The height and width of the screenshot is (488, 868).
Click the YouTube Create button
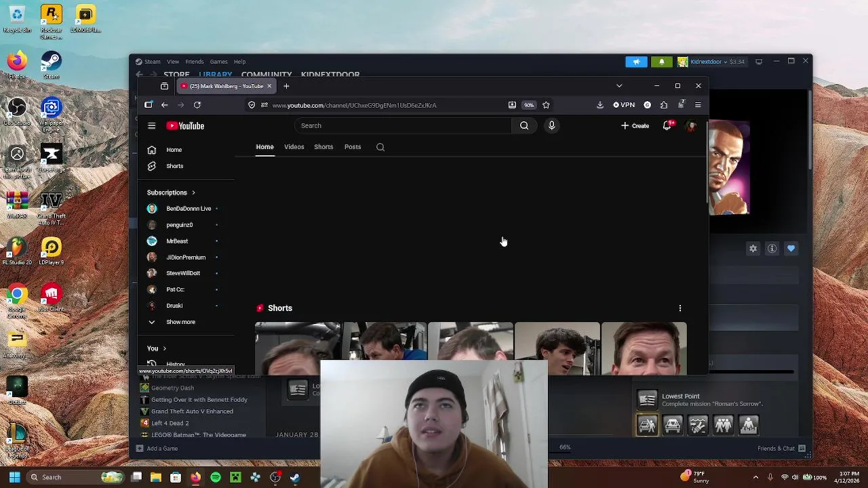(x=635, y=125)
